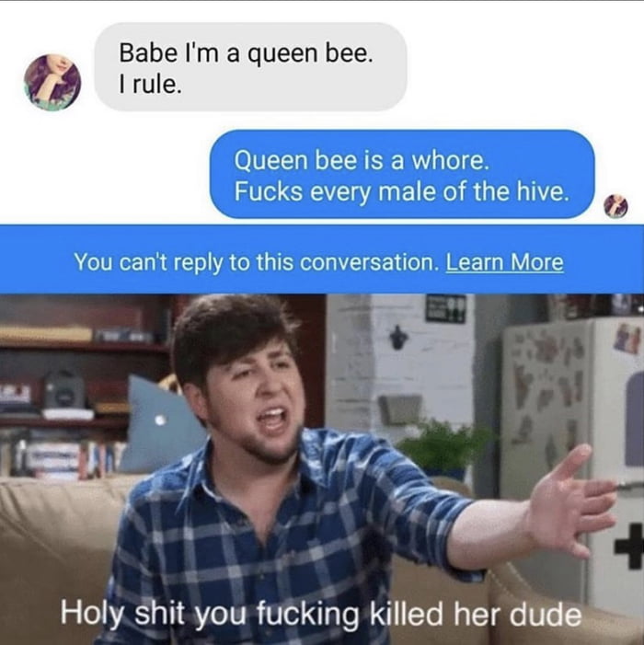Click the "Fucks every male of the hive." line
Image resolution: width=644 pixels, height=645 pixels.
[x=402, y=191]
